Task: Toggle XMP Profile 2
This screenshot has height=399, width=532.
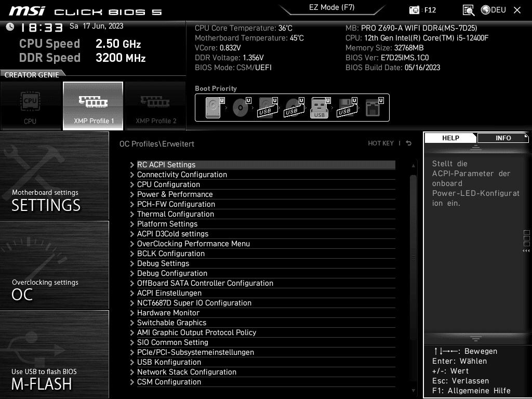Action: click(156, 106)
